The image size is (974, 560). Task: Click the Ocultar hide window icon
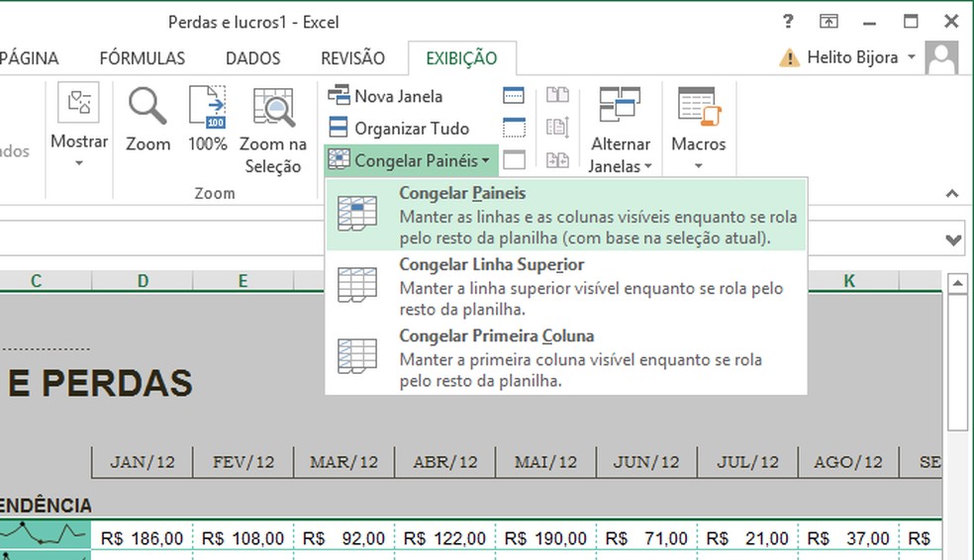(513, 128)
